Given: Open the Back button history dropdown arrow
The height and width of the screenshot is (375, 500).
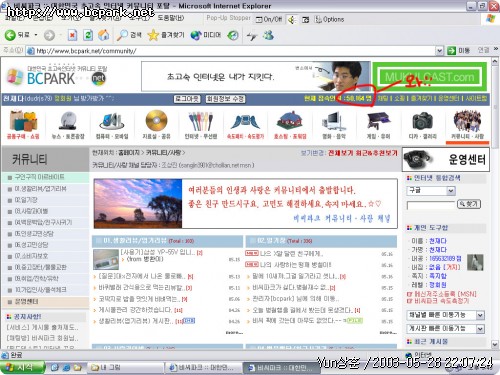Looking at the screenshot, I should pyautogui.click(x=36, y=35).
